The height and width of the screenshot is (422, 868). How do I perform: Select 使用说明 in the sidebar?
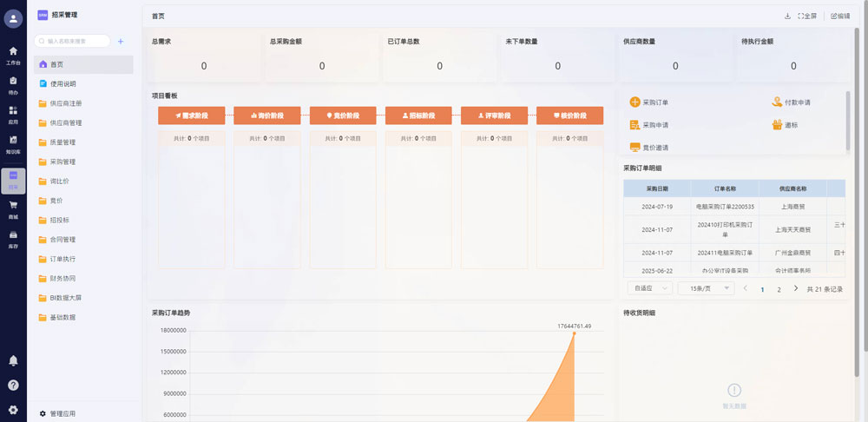pos(62,84)
